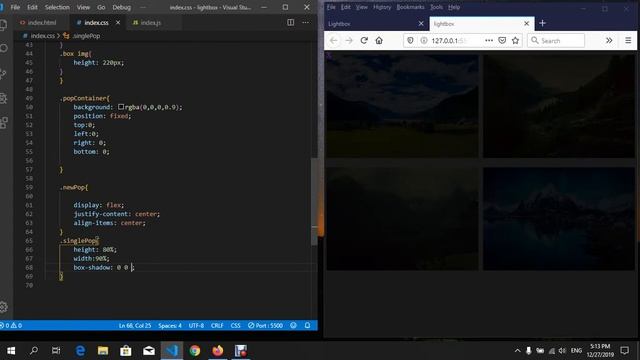The width and height of the screenshot is (640, 360).
Task: Open Firefox History menu
Action: [382, 7]
